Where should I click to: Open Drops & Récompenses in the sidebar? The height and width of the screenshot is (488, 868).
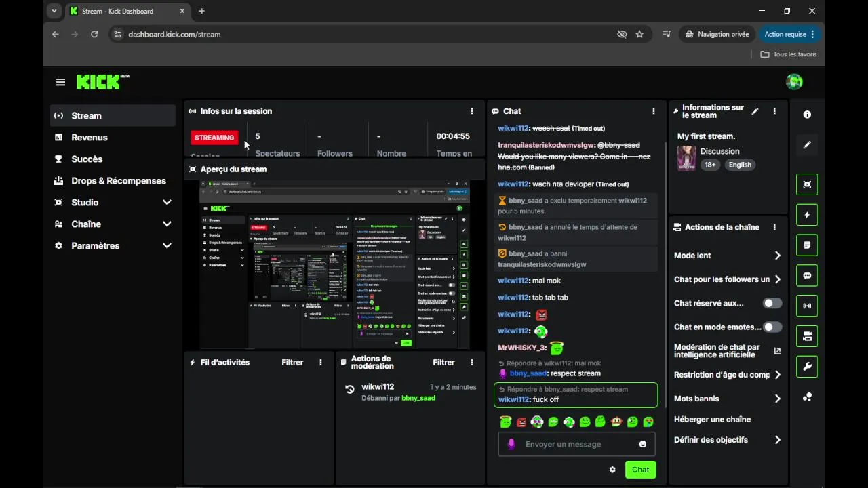113,181
